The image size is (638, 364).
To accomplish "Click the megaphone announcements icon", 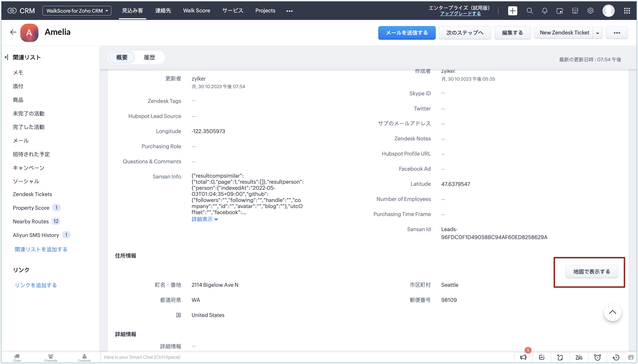I will tap(523, 357).
